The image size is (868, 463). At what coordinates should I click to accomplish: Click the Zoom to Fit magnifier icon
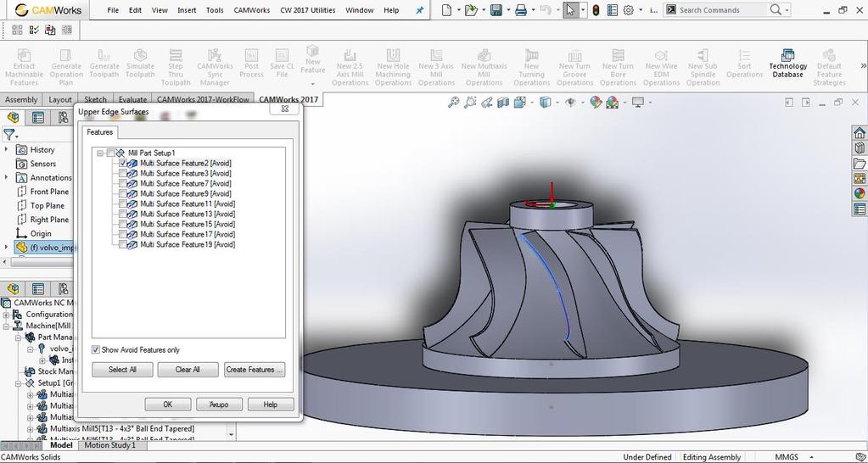click(x=454, y=103)
